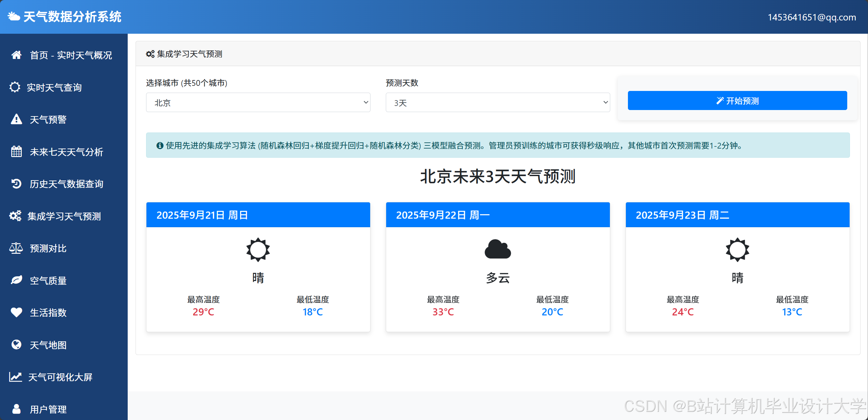
Task: Click the cloud icon on 9月22日 card
Action: tap(498, 249)
